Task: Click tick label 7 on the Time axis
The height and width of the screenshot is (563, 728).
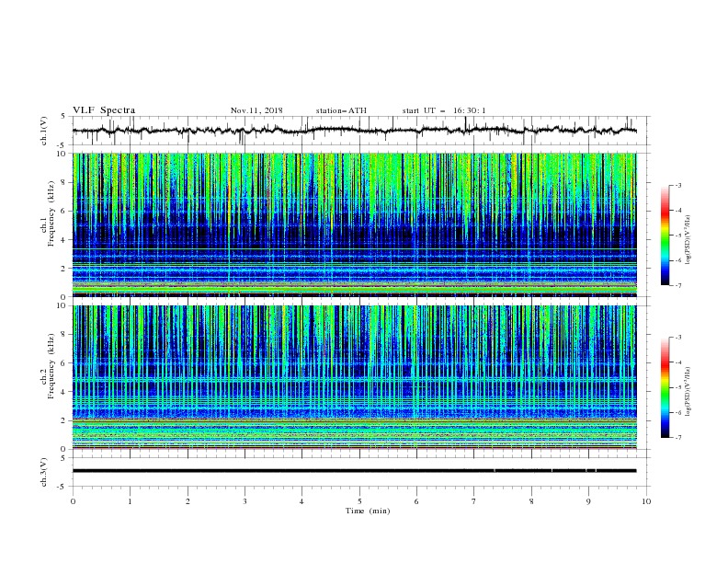Action: point(474,501)
